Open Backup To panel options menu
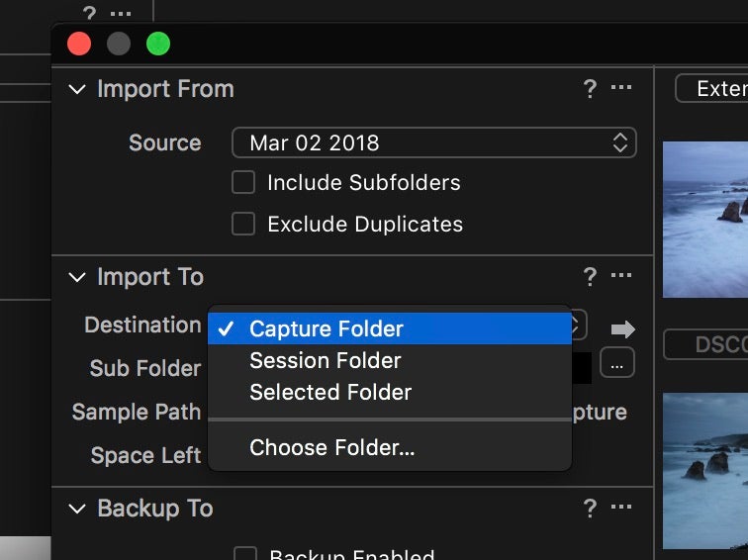Viewport: 748px width, 560px height. (x=621, y=507)
